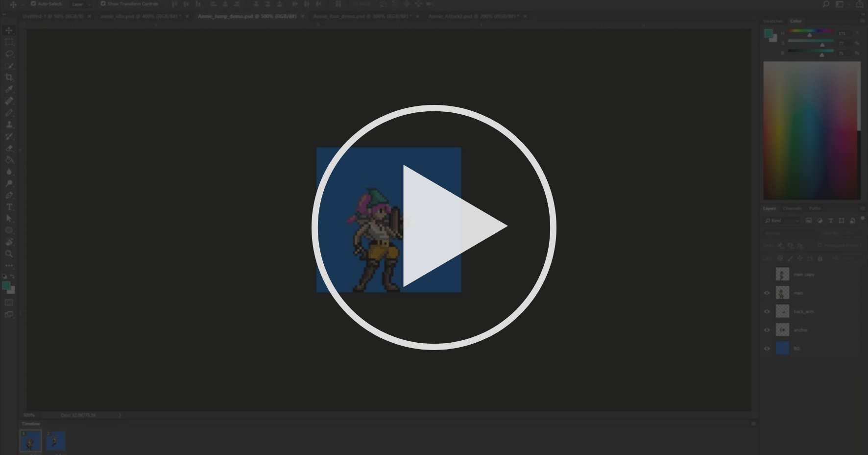Click the Quick Mask mode icon
The image size is (868, 455).
point(9,303)
